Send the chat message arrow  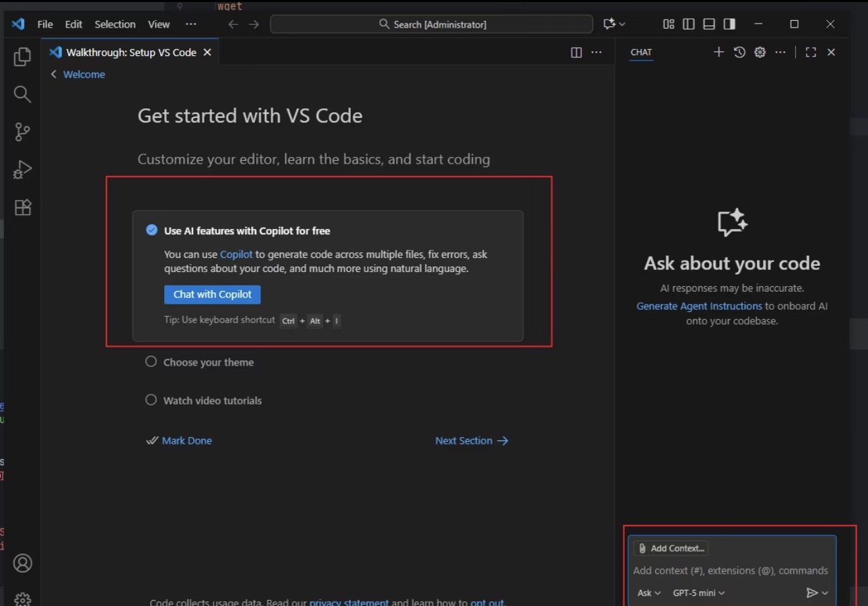[812, 593]
